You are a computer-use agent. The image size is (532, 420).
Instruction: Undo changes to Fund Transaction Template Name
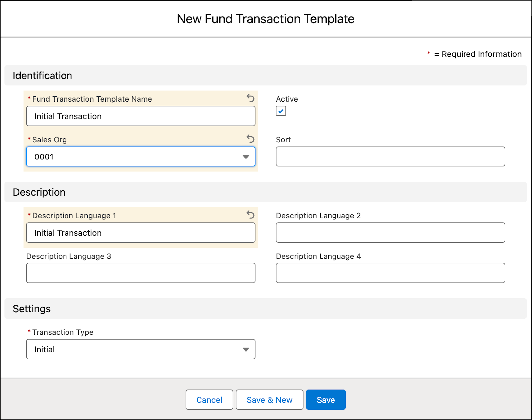coord(250,98)
